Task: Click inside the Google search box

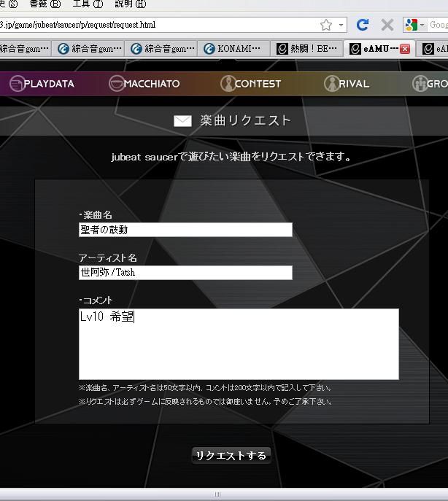Action: (439, 25)
